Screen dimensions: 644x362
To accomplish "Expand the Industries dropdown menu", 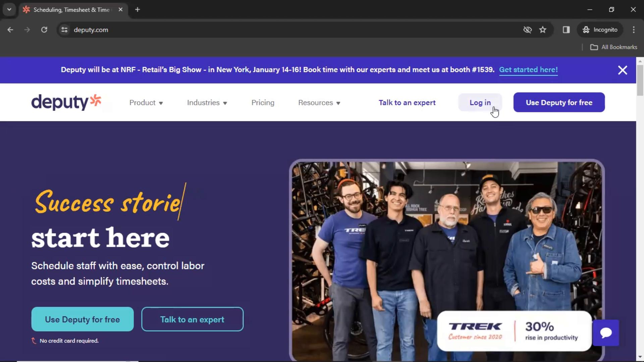I will tap(207, 103).
